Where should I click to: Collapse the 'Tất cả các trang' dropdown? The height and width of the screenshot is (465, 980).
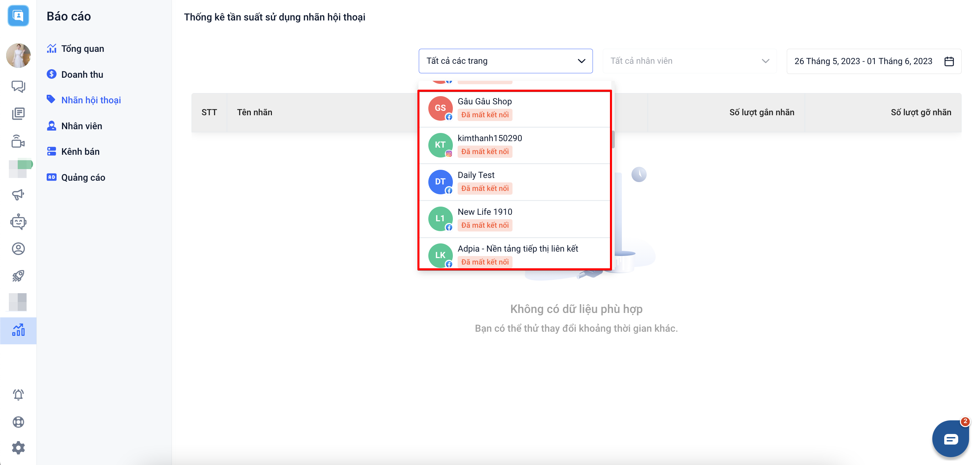pos(505,61)
